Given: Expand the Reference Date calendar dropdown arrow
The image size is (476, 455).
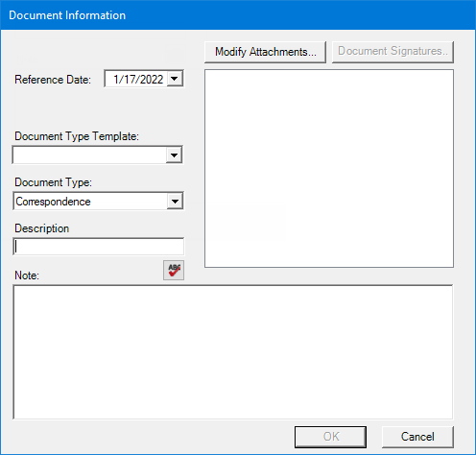Looking at the screenshot, I should (175, 79).
